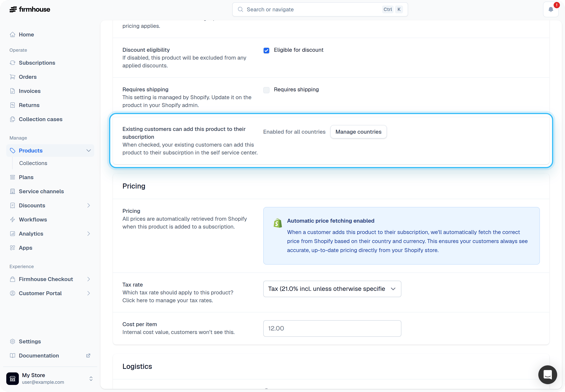Go to Home page
This screenshot has width=565, height=392.
tap(50, 35)
